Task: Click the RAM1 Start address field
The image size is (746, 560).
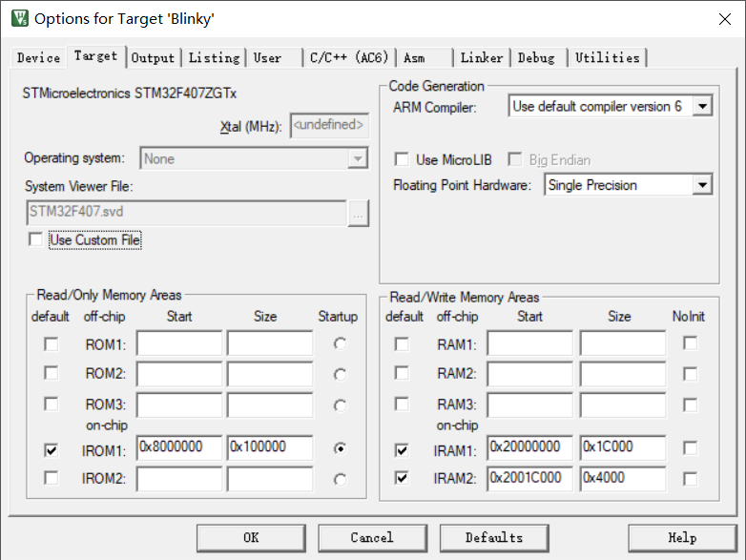Action: 529,343
